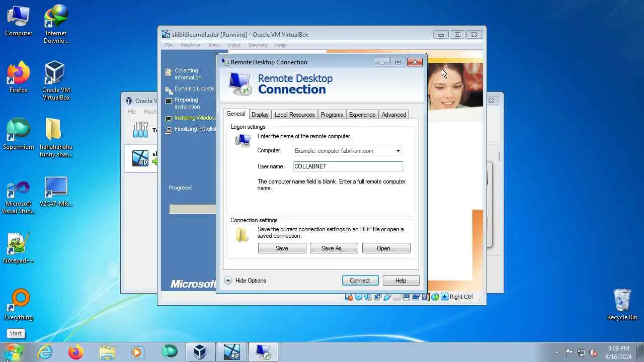
Task: Open the Action Center flag icon
Action: [569, 352]
